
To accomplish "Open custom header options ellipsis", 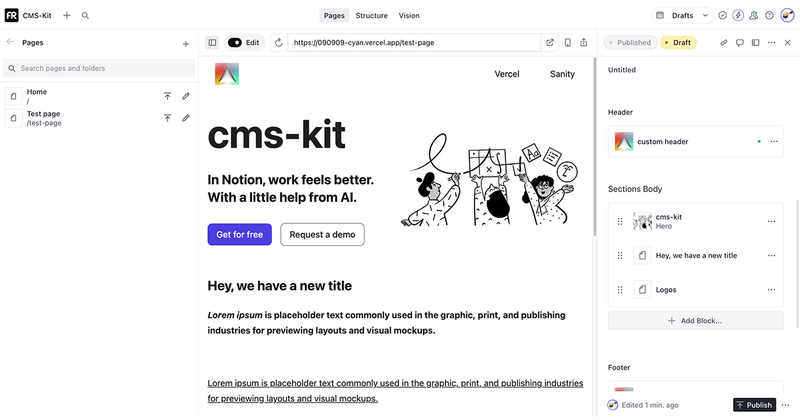I will click(774, 141).
